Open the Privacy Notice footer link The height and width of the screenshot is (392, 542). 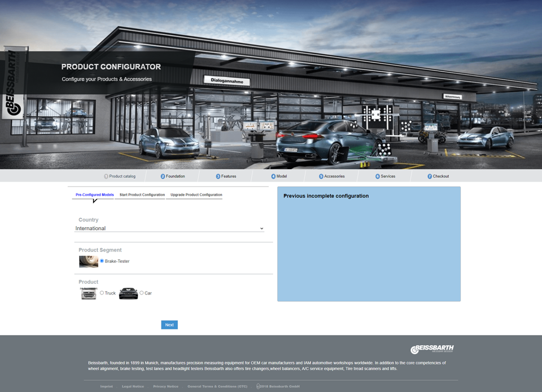(165, 386)
